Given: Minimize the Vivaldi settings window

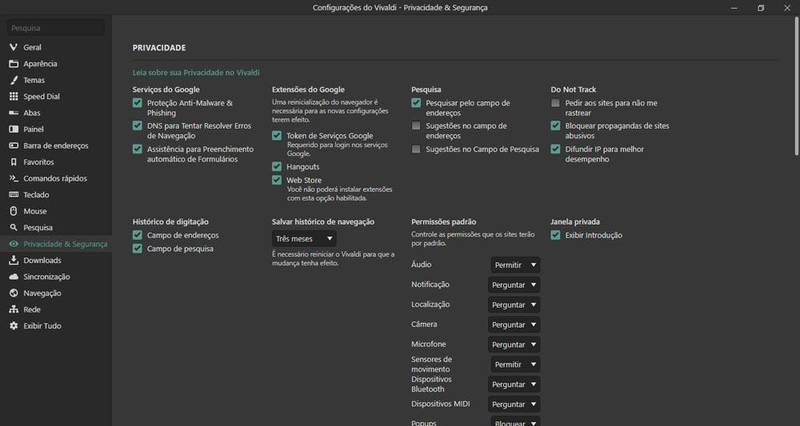Looking at the screenshot, I should (x=734, y=8).
